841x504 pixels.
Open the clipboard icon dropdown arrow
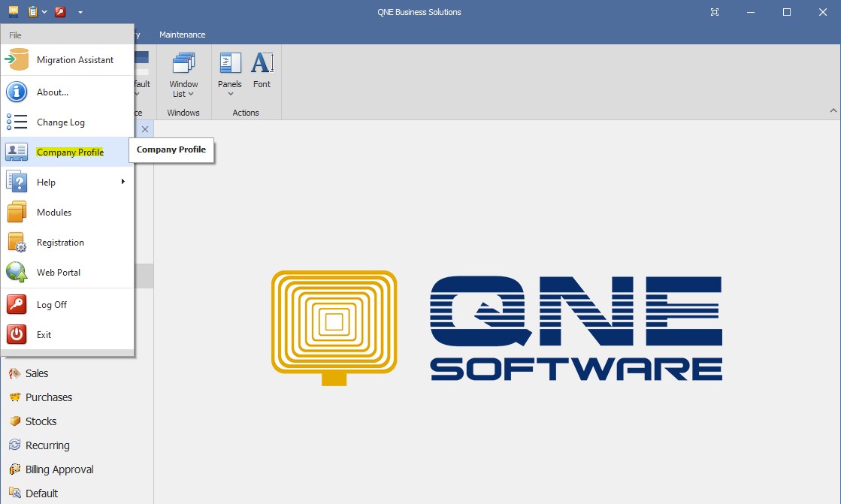coord(44,12)
